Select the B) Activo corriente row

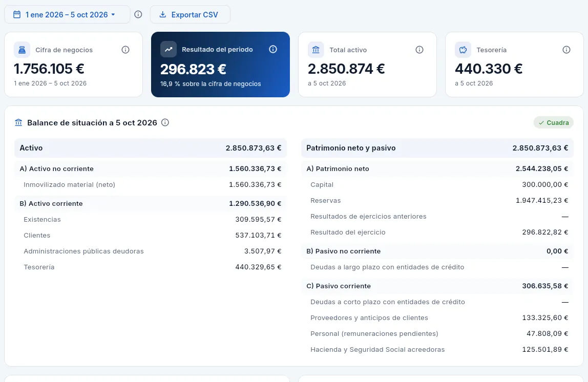coord(151,204)
